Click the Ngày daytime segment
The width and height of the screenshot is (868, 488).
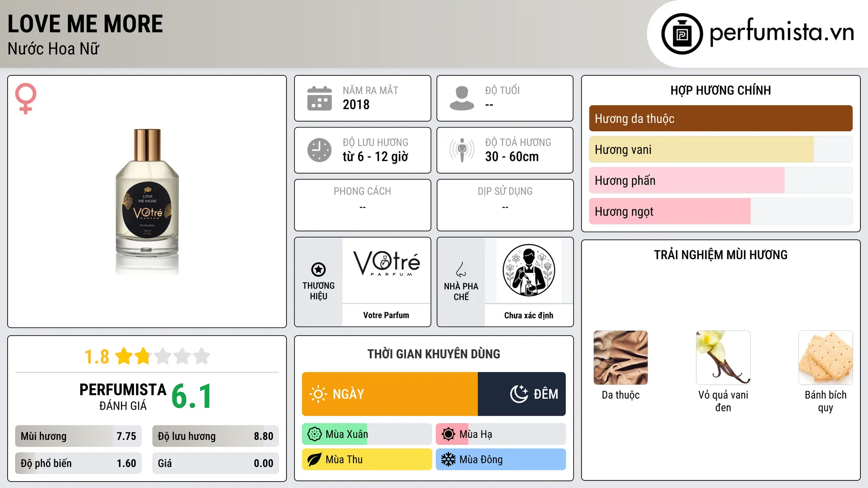pos(390,394)
